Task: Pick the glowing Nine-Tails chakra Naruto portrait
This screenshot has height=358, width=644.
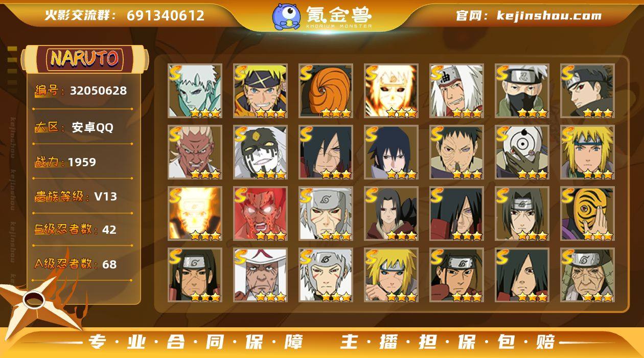Action: pos(195,213)
